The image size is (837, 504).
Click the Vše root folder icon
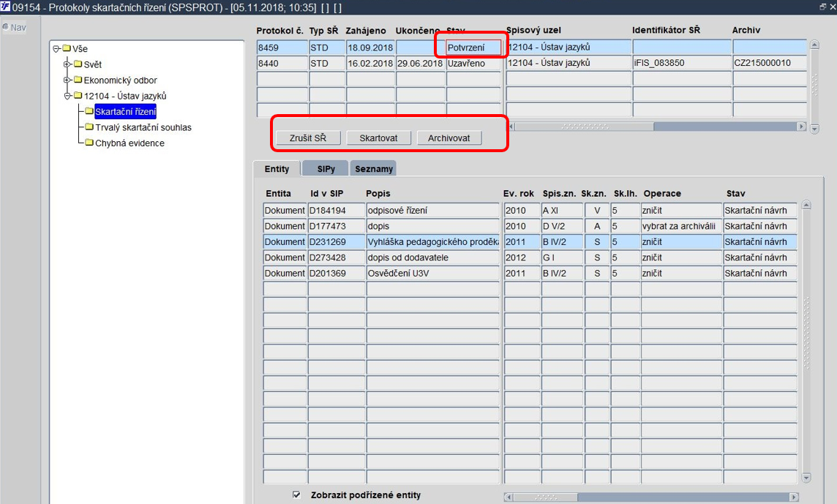coord(67,48)
